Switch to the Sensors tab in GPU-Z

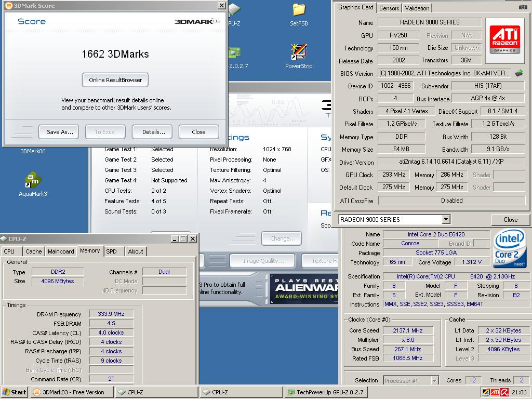389,8
